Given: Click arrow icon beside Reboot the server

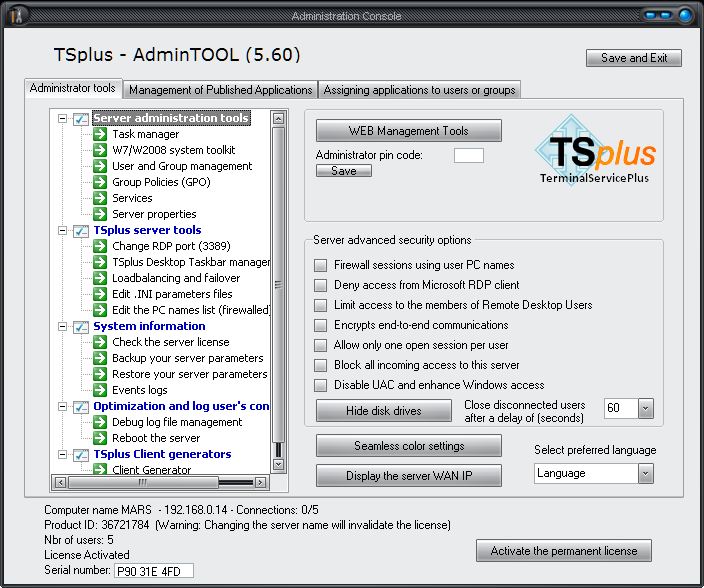Looking at the screenshot, I should tap(100, 438).
